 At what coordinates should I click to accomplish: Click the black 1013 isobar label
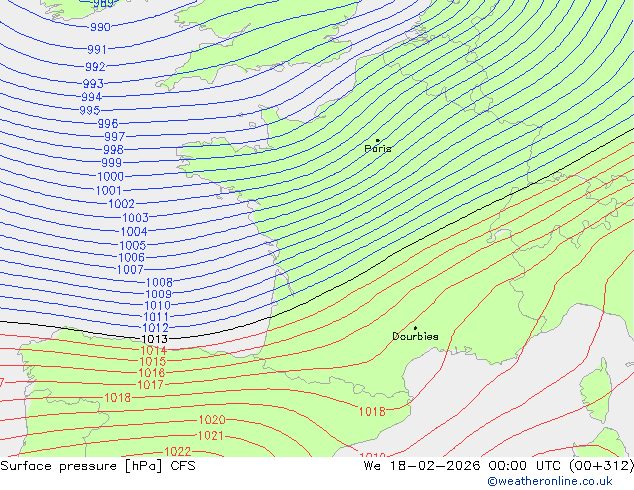[x=154, y=339]
